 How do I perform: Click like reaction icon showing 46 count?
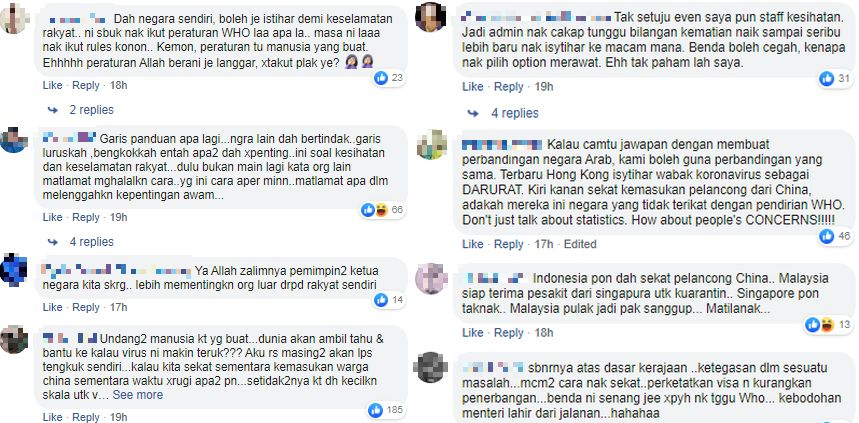pyautogui.click(x=827, y=236)
